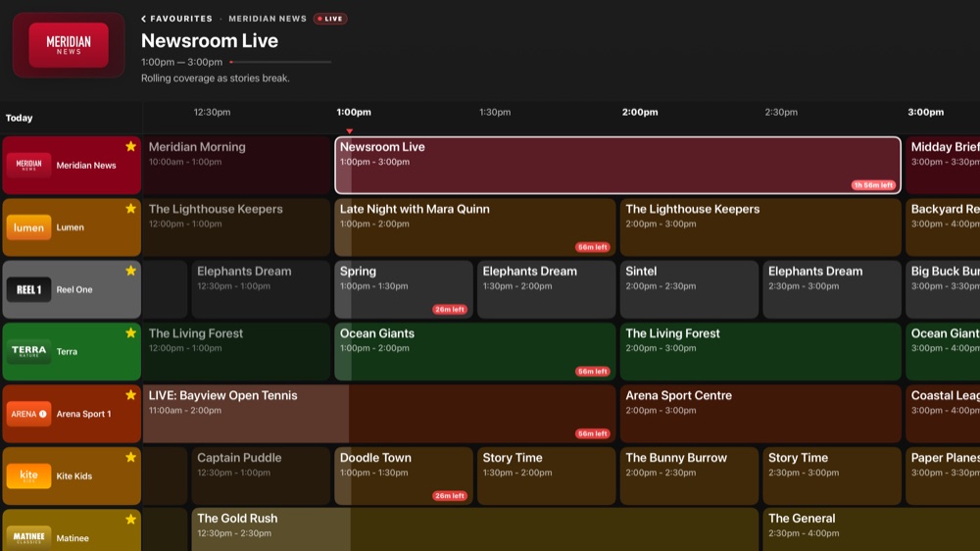This screenshot has width=980, height=551.
Task: Click '56m left' badge on Ocean Giants
Action: pyautogui.click(x=593, y=372)
